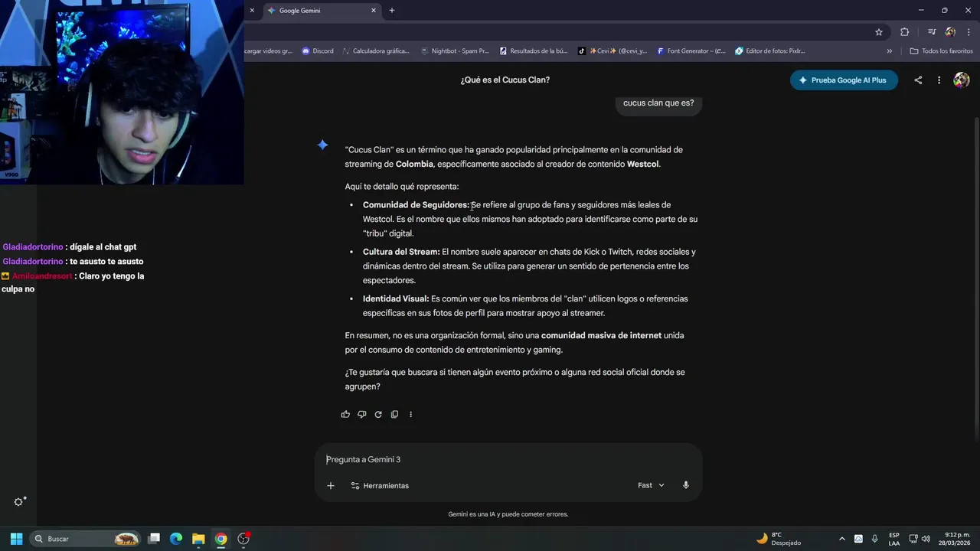
Task: Click the Amiloandresort chat message
Action: (x=73, y=282)
